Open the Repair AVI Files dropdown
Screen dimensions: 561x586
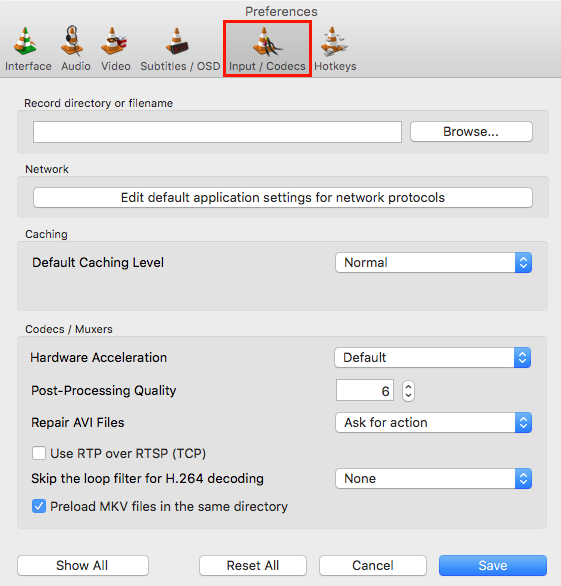click(434, 422)
